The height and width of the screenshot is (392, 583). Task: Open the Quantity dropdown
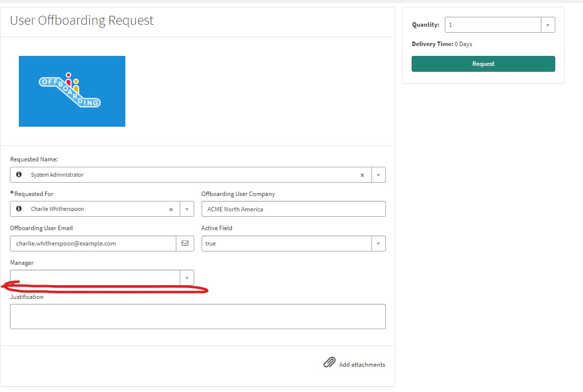(548, 25)
